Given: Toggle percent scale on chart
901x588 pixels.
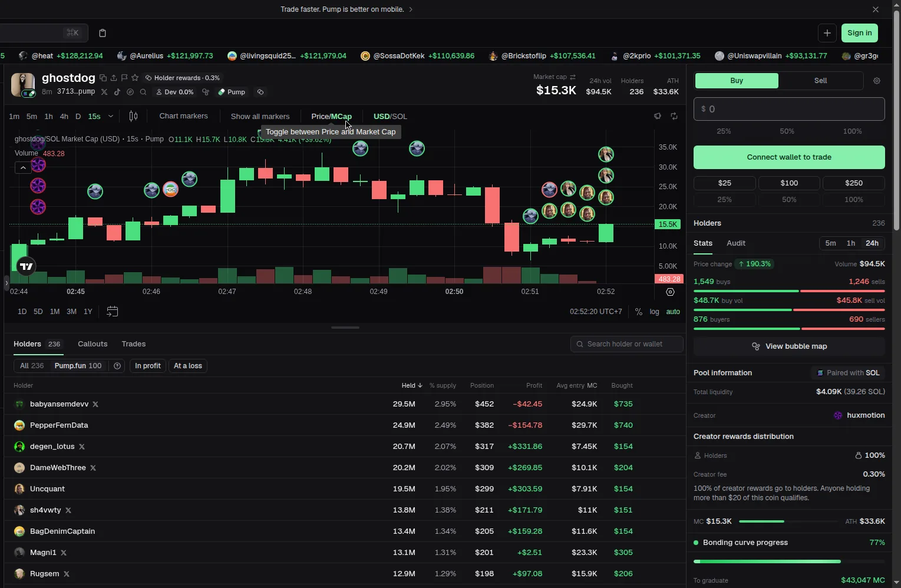Looking at the screenshot, I should [x=639, y=312].
